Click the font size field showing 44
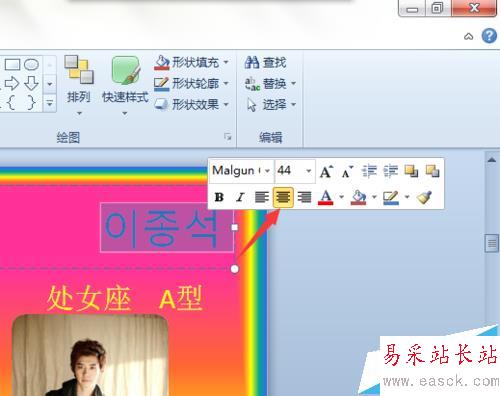 (x=289, y=171)
